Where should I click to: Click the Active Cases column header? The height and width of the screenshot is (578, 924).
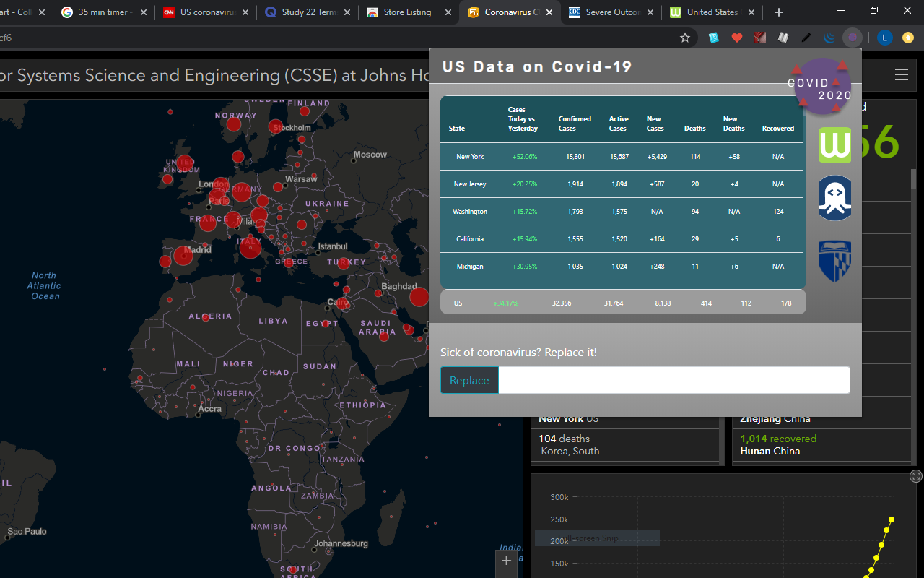point(619,124)
